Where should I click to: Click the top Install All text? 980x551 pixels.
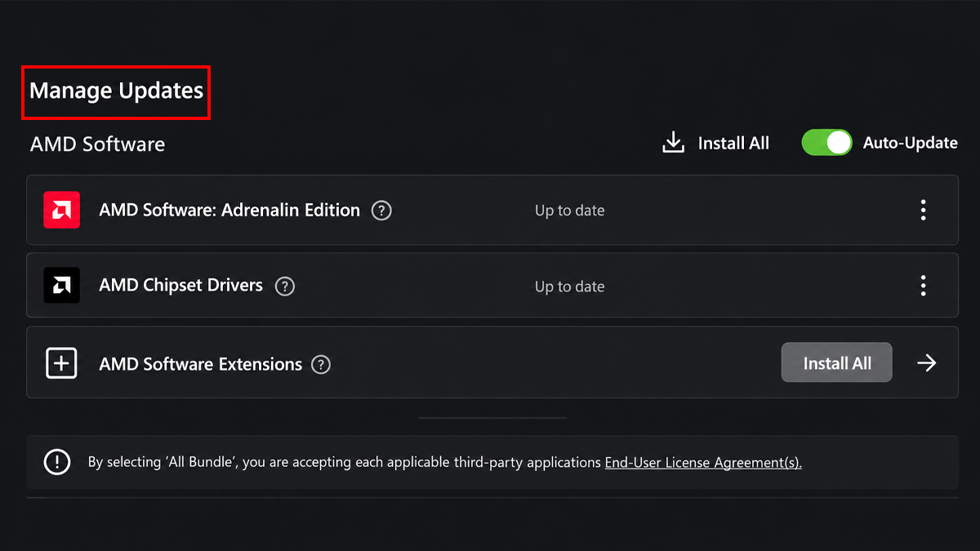coord(733,143)
